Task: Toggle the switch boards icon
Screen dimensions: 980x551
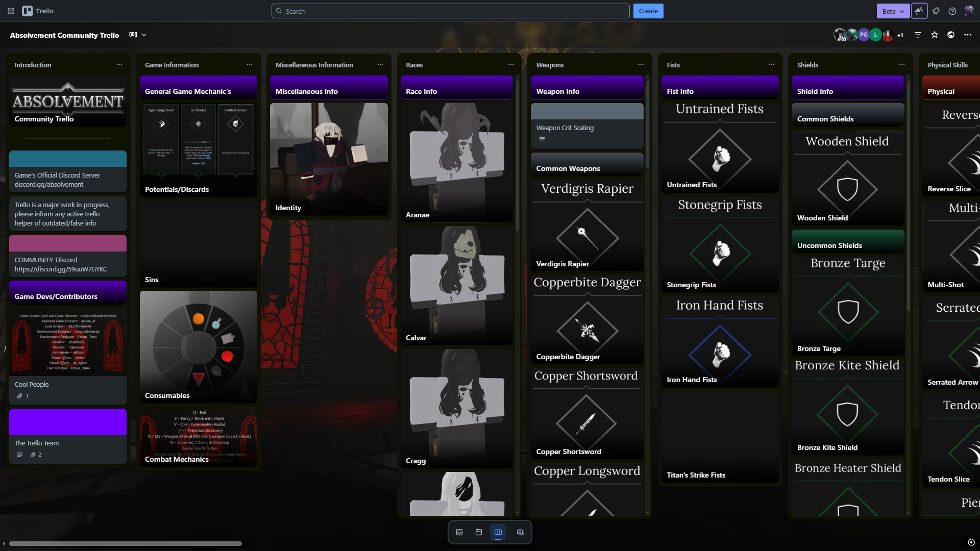Action: pos(520,532)
